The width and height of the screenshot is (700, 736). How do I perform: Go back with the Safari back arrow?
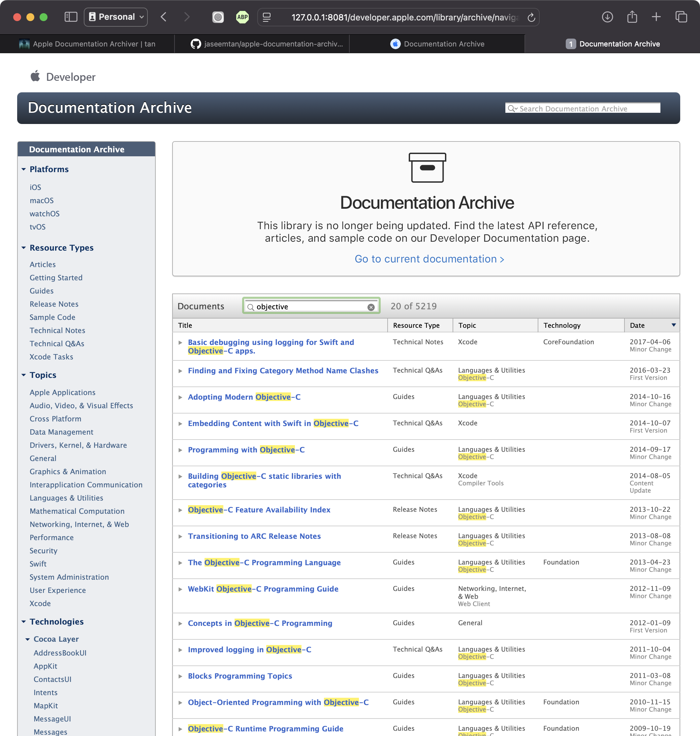coord(163,17)
